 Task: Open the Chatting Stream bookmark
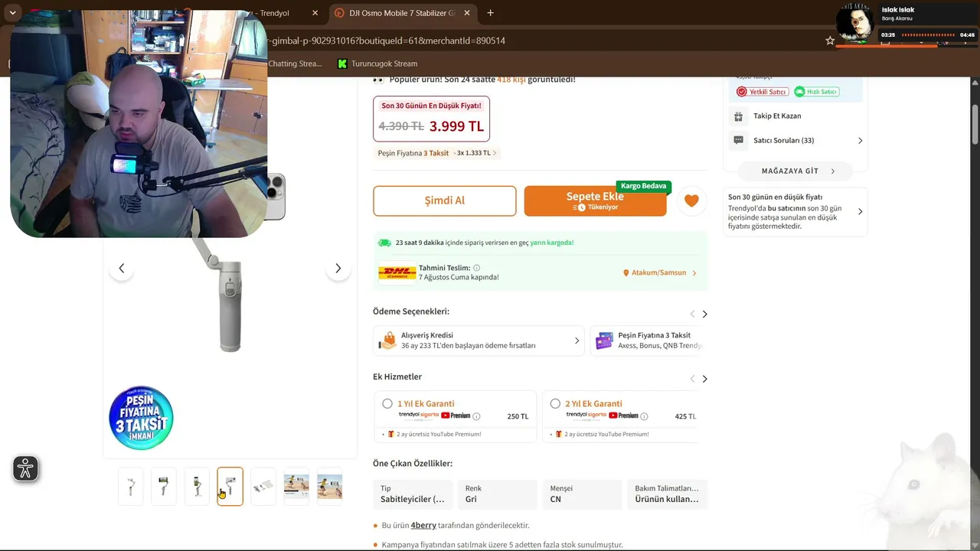tap(295, 64)
